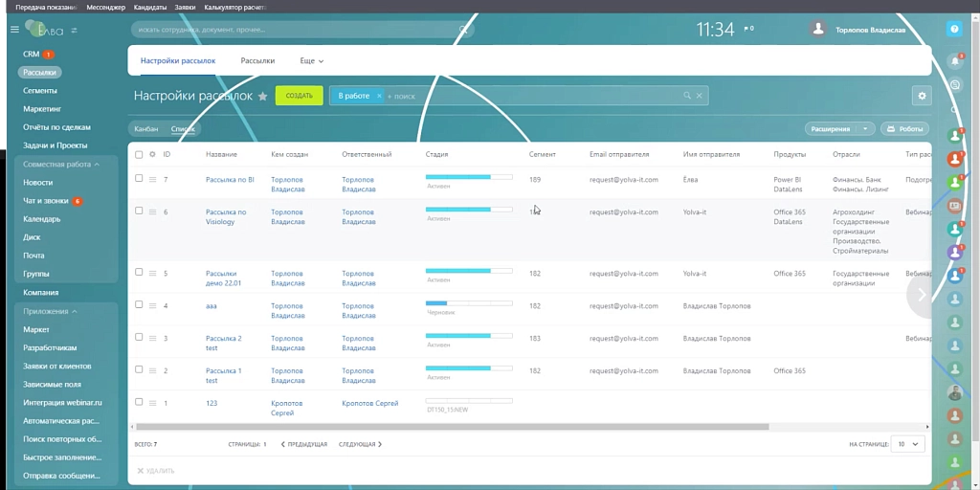
Task: Check the box for row aaa
Action: (x=139, y=304)
